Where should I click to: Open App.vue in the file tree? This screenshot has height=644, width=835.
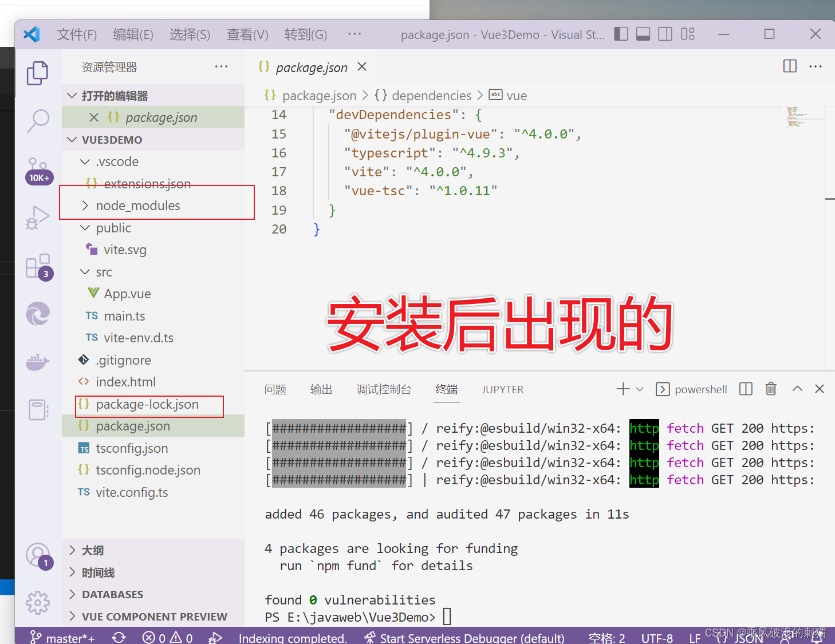153,294
